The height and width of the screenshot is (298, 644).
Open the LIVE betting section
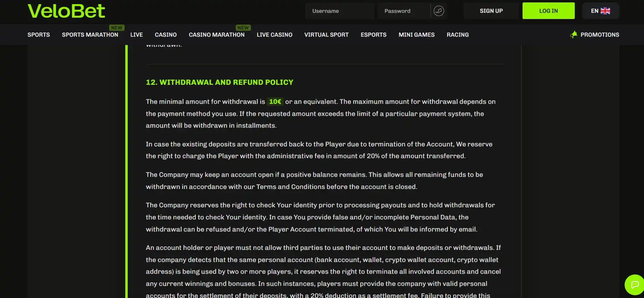pyautogui.click(x=136, y=35)
